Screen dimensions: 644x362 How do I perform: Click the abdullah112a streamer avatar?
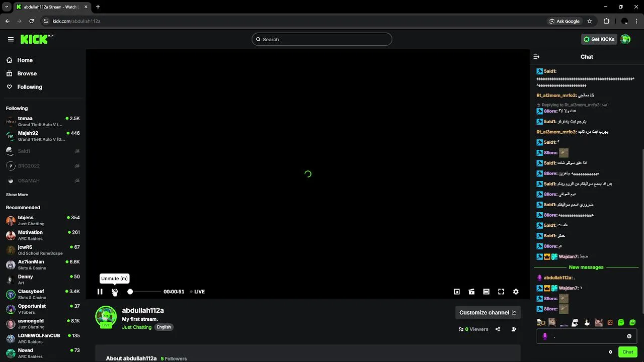tap(106, 317)
